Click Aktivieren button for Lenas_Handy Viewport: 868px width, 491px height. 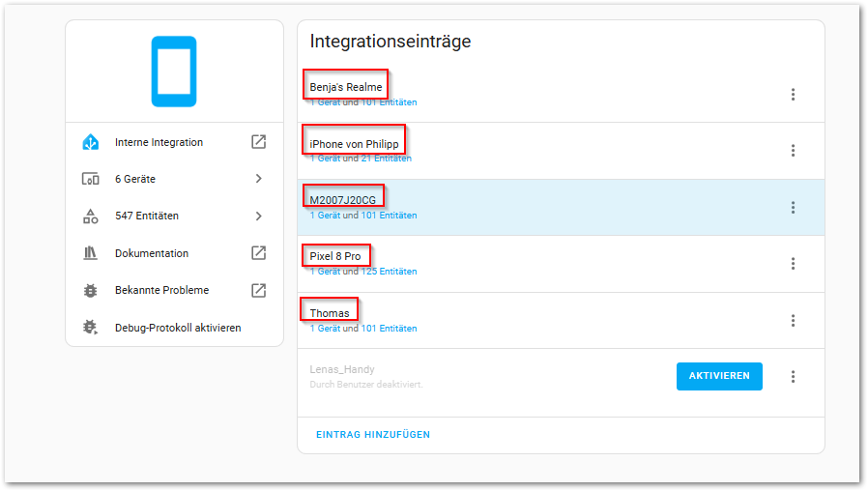tap(718, 376)
